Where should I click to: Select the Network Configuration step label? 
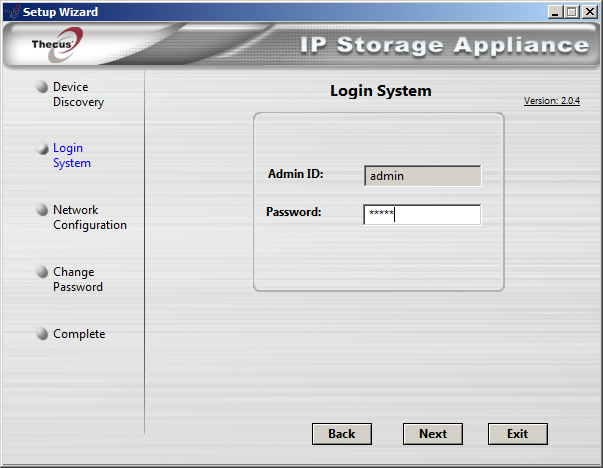click(x=90, y=218)
